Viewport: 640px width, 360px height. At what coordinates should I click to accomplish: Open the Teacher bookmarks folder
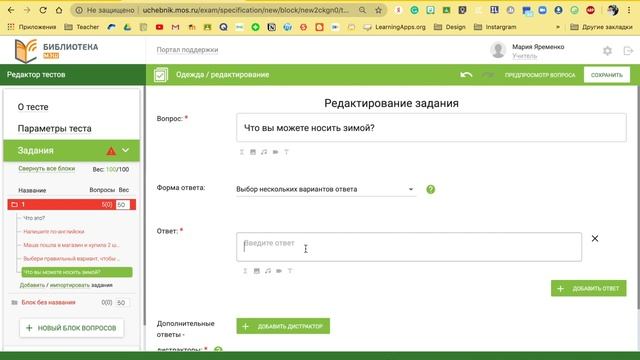click(x=82, y=27)
